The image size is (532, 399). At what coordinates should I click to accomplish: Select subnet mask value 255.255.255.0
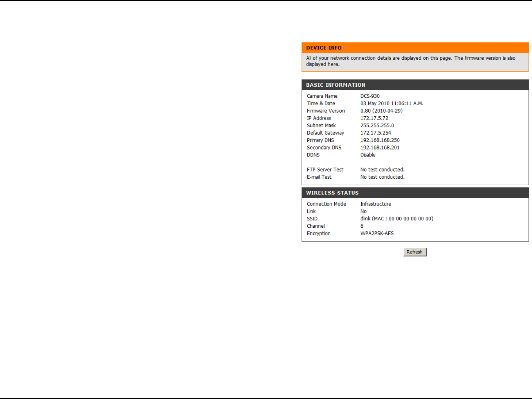[377, 125]
